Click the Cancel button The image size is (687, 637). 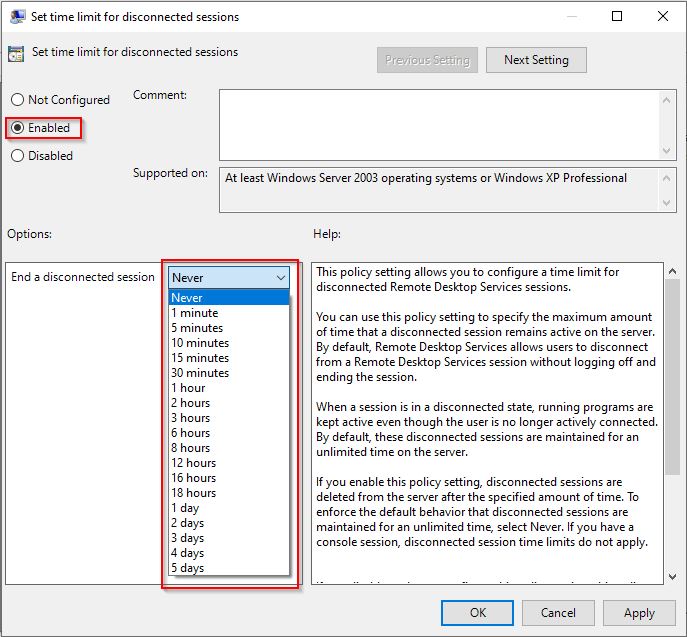(558, 613)
